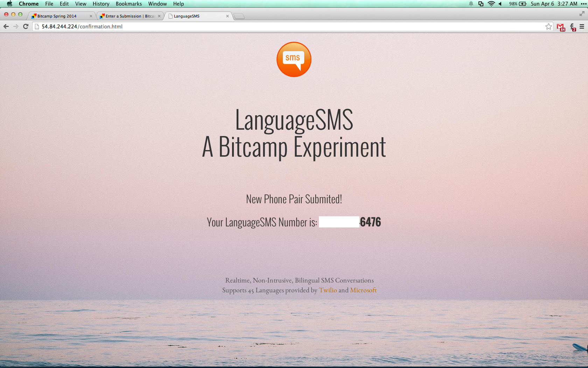Reload the page with the refresh icon
Viewport: 588px width, 368px height.
26,27
